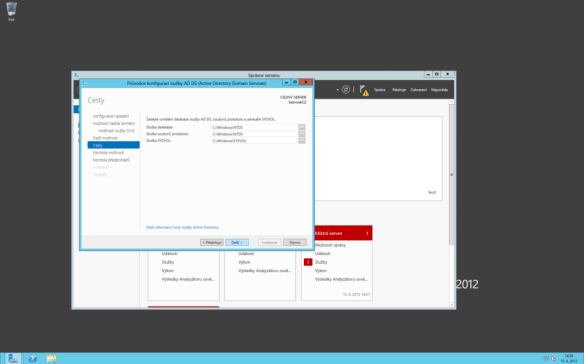
Task: Maximize the Správce serveru window
Action: coord(437,75)
